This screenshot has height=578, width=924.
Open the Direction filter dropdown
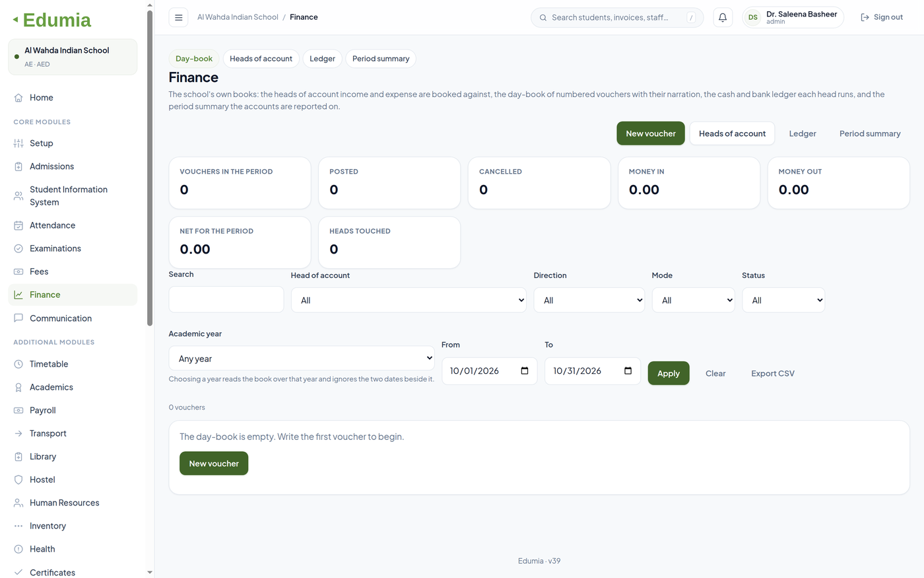589,300
